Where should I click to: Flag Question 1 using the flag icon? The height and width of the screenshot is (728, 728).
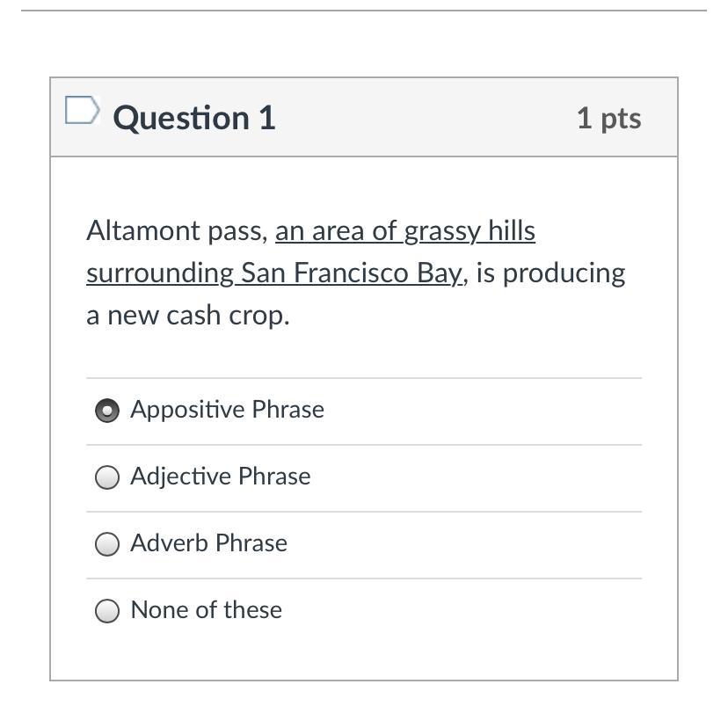81,111
